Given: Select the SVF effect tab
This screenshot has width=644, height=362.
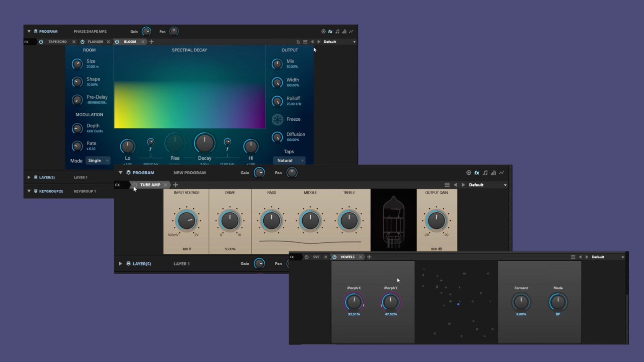Looking at the screenshot, I should [x=316, y=257].
